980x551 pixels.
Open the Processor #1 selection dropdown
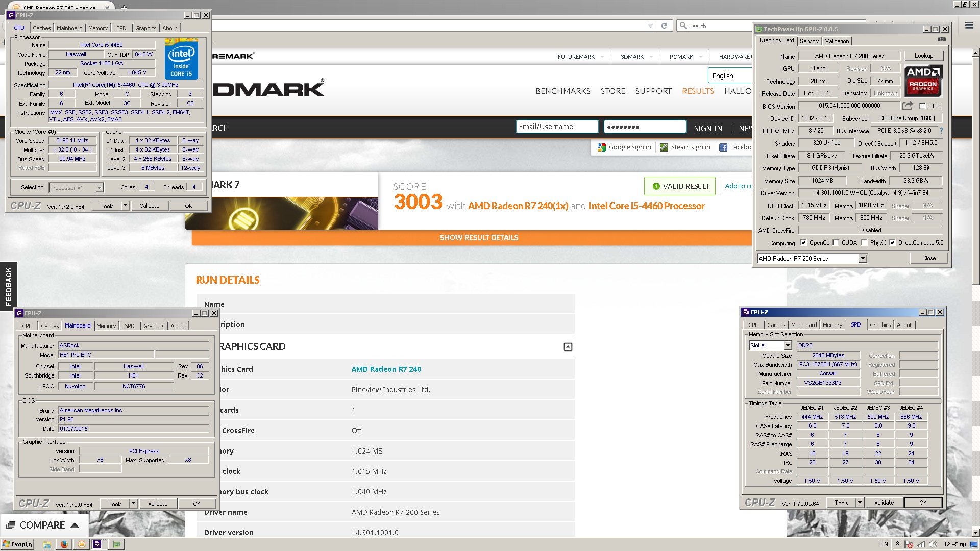pyautogui.click(x=99, y=188)
